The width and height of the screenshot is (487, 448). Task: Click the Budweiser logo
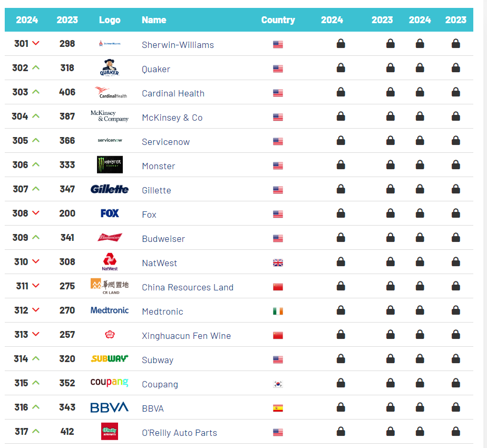pyautogui.click(x=110, y=237)
